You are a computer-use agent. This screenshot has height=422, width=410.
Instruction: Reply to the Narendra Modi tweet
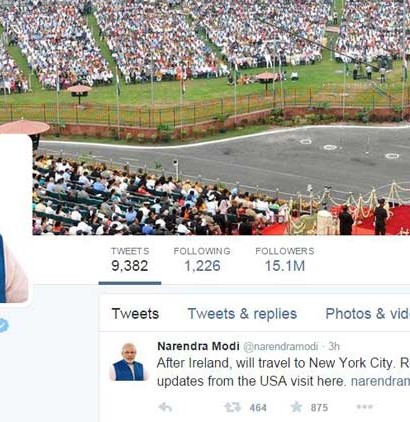[165, 407]
